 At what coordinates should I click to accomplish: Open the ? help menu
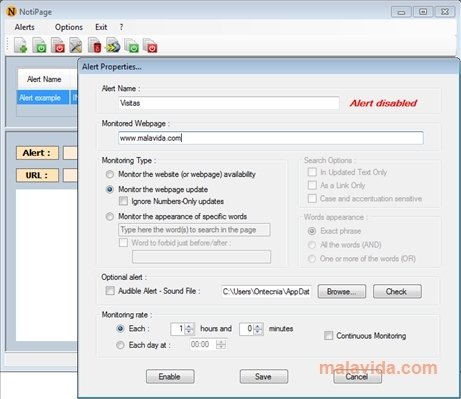[x=121, y=27]
